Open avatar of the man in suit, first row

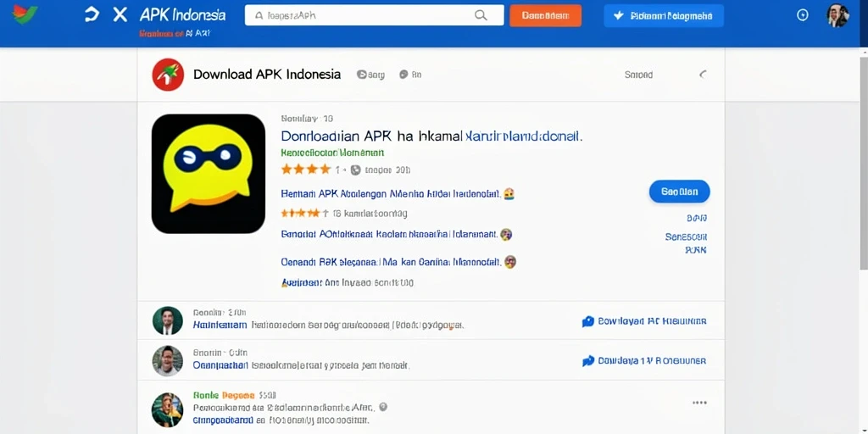[x=168, y=321]
